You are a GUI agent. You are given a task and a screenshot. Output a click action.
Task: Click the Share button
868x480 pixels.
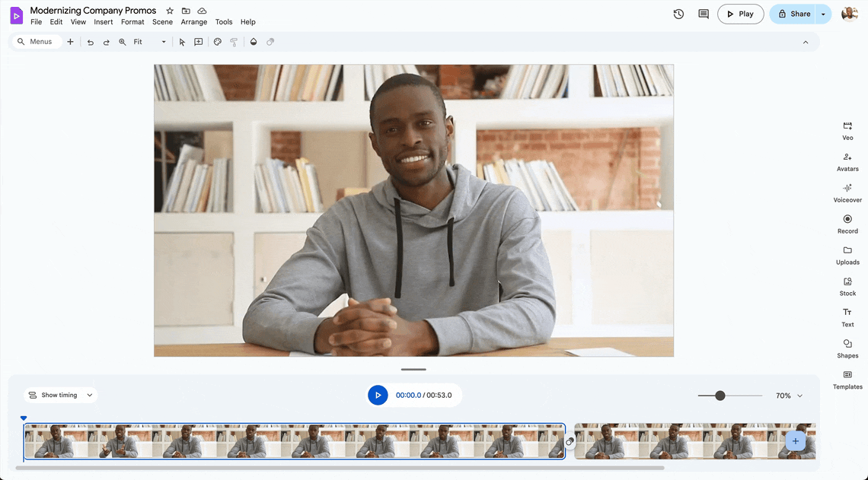pos(794,14)
